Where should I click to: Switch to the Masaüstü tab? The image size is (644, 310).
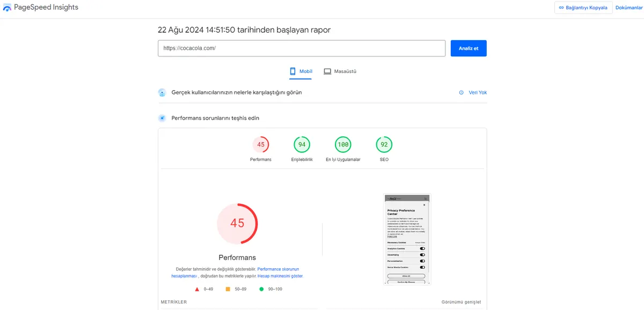[x=340, y=71]
